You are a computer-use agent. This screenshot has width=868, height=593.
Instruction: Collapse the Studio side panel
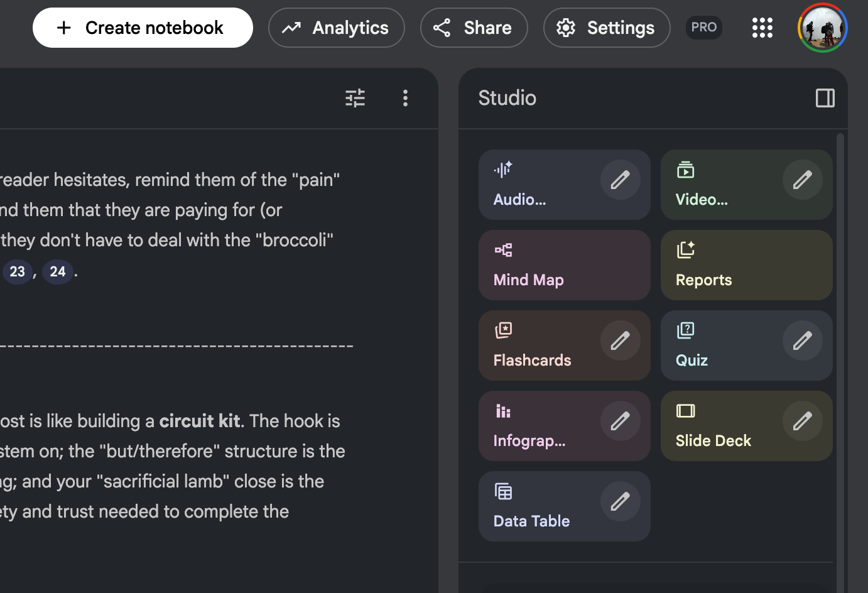click(825, 98)
